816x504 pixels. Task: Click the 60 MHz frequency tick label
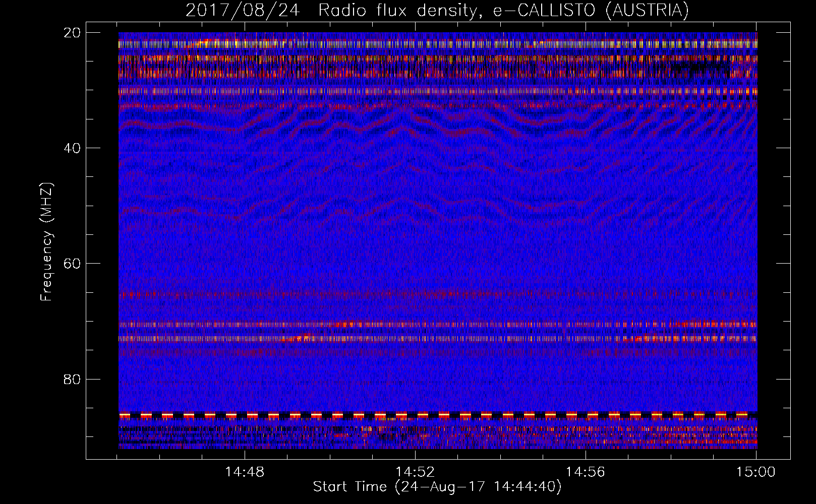pyautogui.click(x=72, y=263)
